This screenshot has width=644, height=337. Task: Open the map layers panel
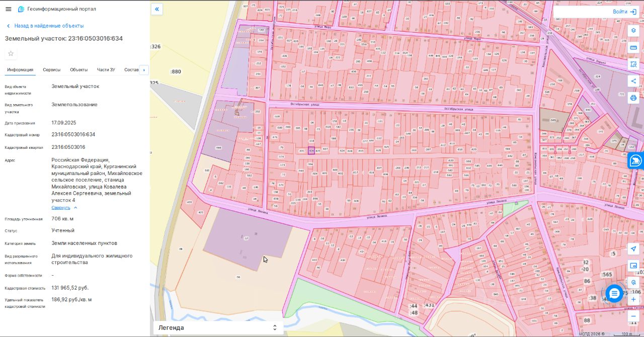tap(633, 31)
